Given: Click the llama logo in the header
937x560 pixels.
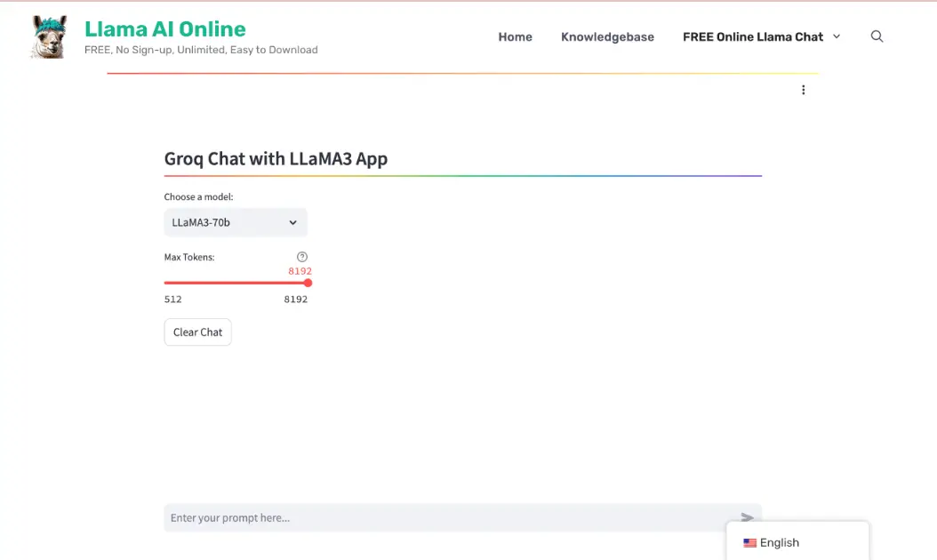Looking at the screenshot, I should coord(47,36).
